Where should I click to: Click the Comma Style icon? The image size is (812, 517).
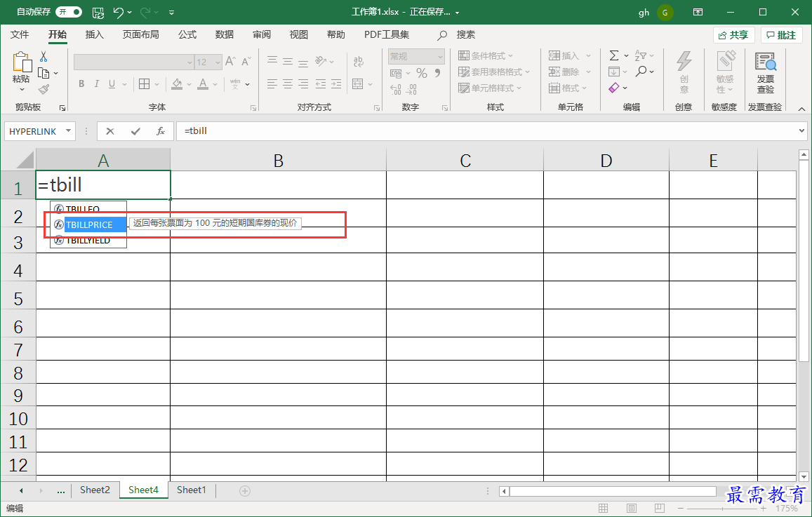[x=438, y=74]
